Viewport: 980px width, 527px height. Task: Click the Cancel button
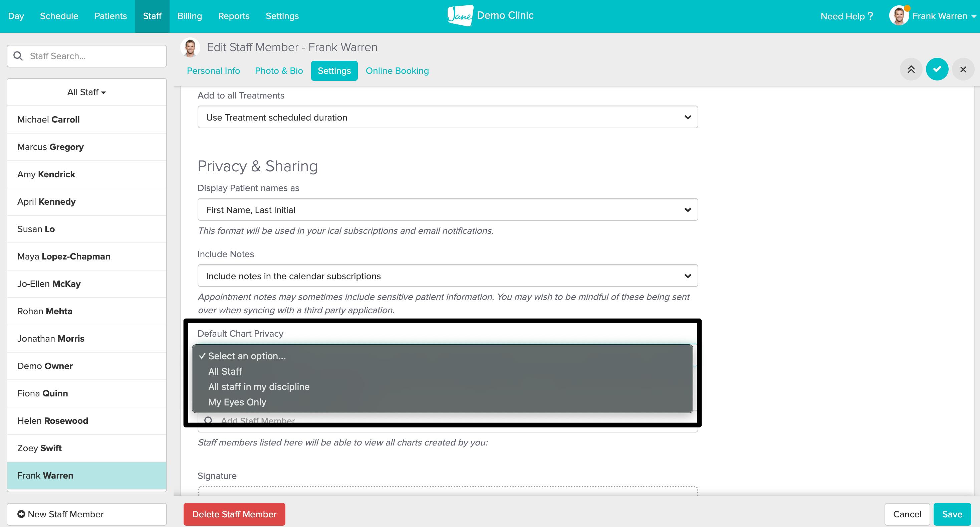tap(907, 514)
